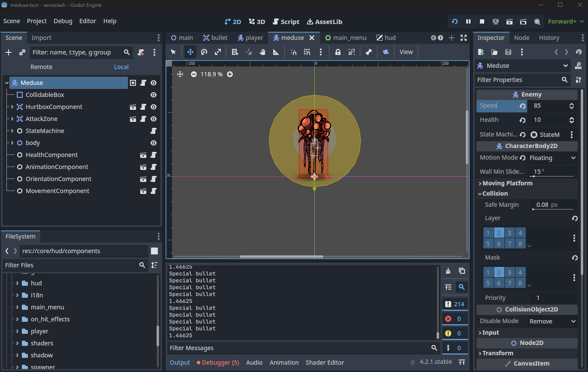Lock the selected node with padlock icon
Viewport: 588px width, 372px height.
pyautogui.click(x=338, y=52)
